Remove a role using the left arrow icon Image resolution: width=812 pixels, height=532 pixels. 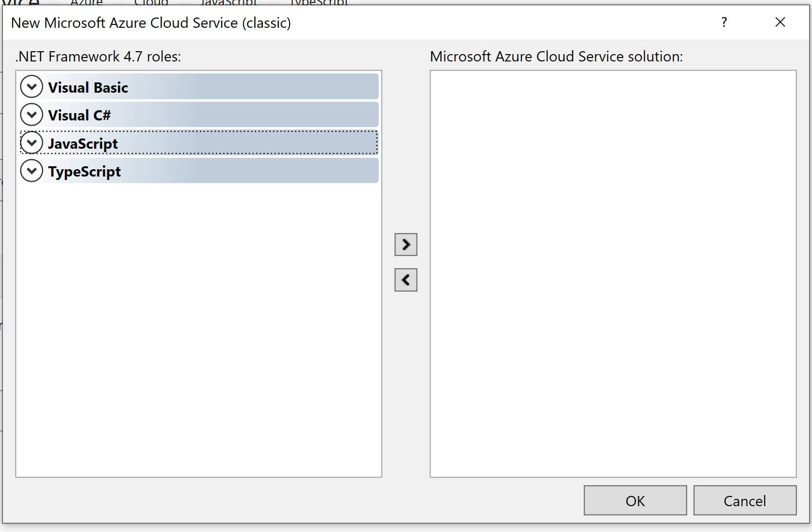coord(406,279)
